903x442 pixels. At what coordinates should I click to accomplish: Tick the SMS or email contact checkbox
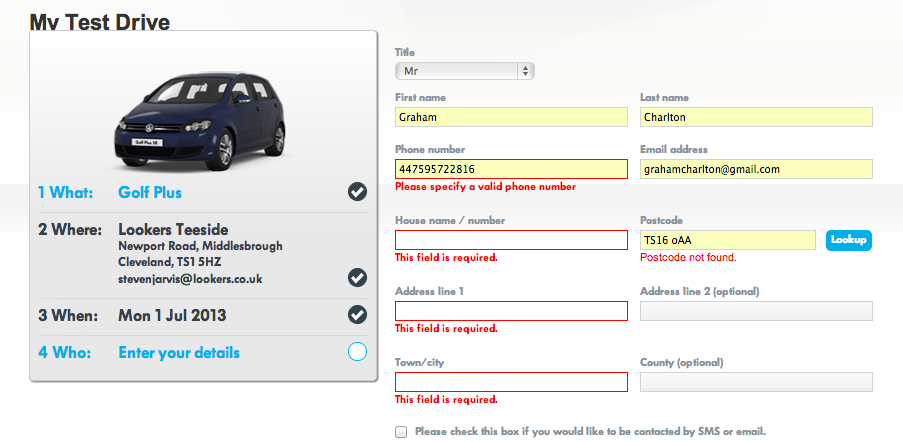pos(401,432)
